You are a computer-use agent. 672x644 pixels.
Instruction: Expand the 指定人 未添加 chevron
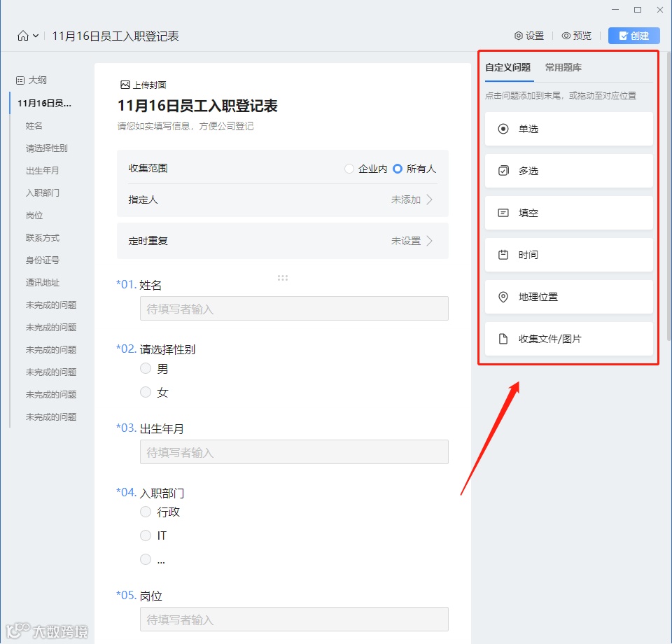429,199
